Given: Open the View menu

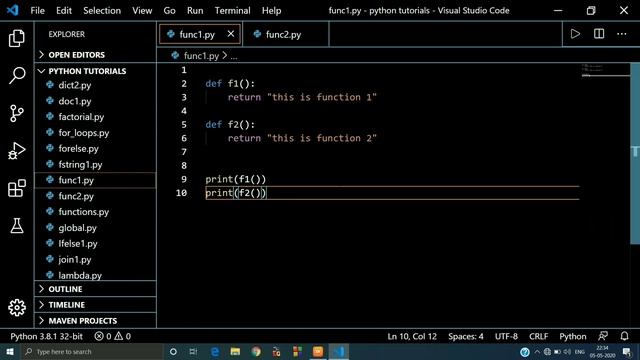Looking at the screenshot, I should (142, 10).
